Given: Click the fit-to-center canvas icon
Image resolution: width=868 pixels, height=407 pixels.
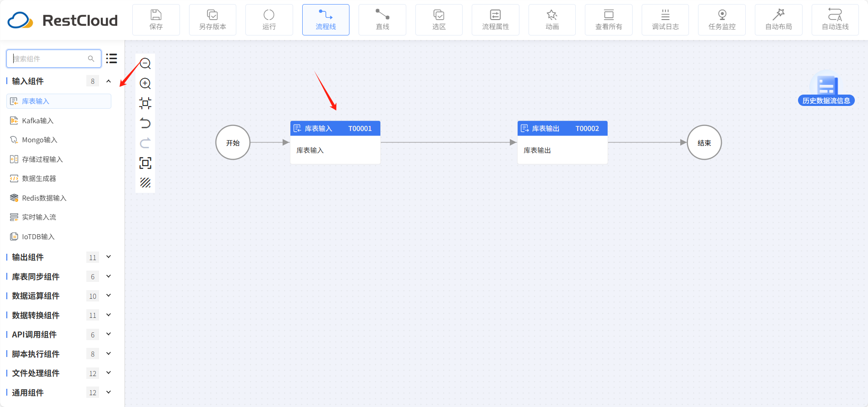Looking at the screenshot, I should click(x=145, y=103).
